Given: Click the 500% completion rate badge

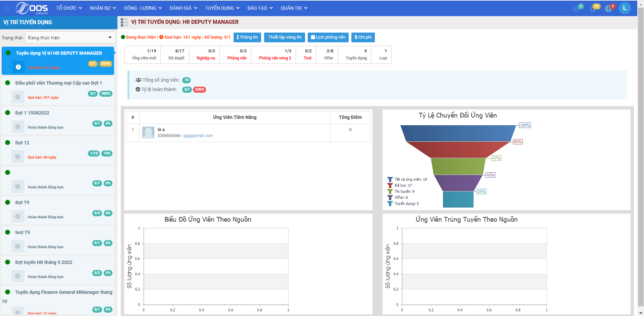Looking at the screenshot, I should (x=199, y=90).
